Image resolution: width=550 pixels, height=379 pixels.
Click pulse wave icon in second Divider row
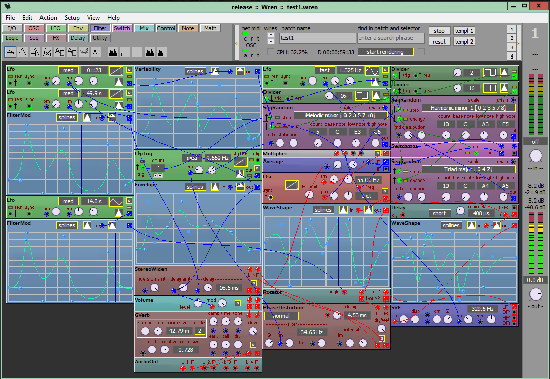click(490, 88)
